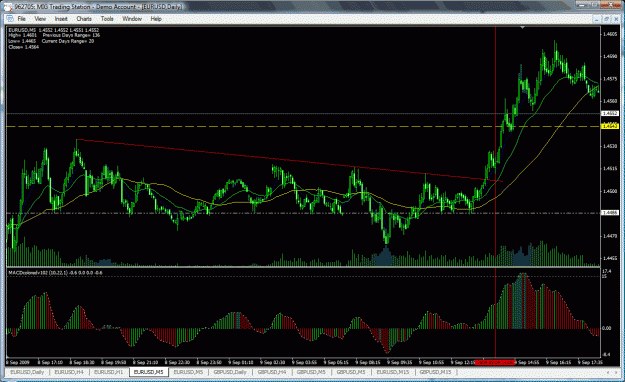Viewport: 625px width, 382px height.
Task: Switch to the GBPUSD,H4 chart tab
Action: 271,372
